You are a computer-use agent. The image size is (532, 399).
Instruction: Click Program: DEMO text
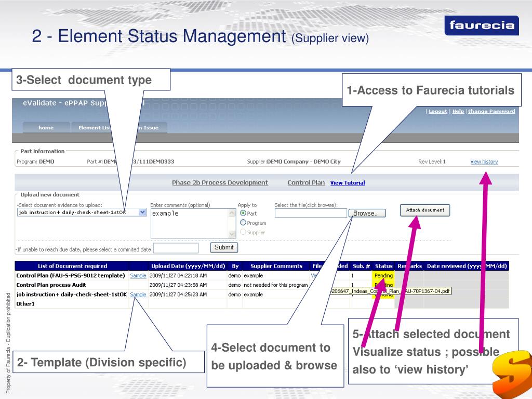coord(35,162)
